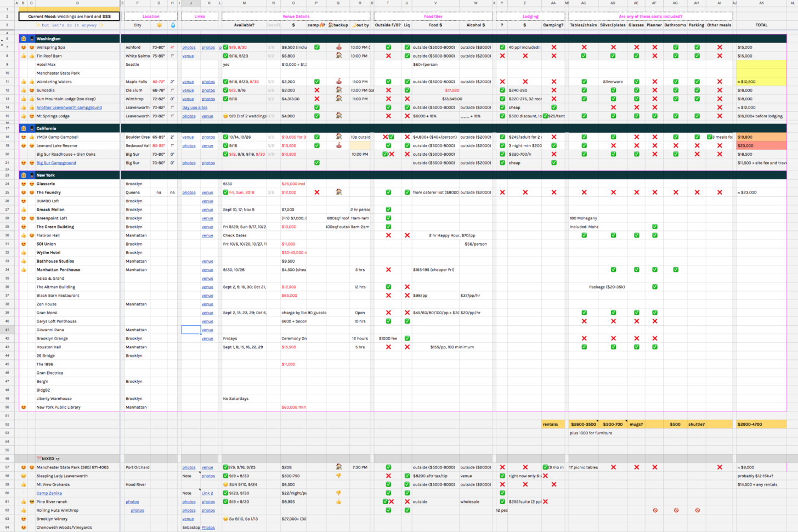Screen dimensions: 798x532
Task: Select the red-highlighted $23,000 total cell
Action: click(x=761, y=146)
